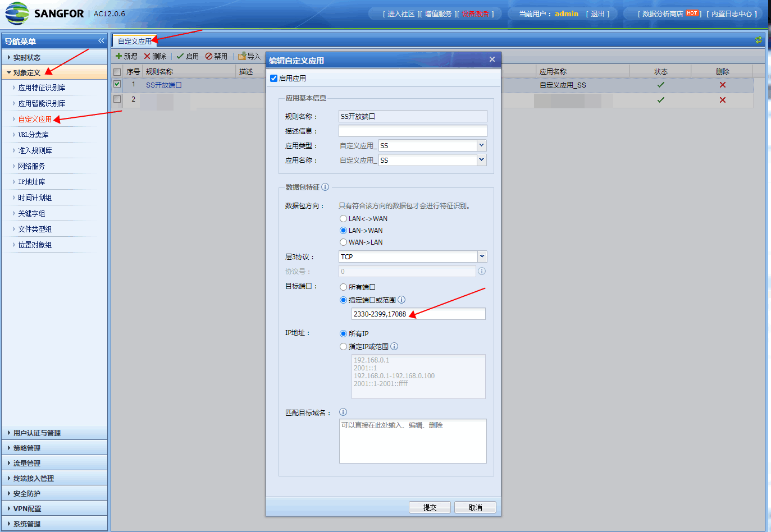Viewport: 771px width, 532px height.
Task: Open the 进入社区 link
Action: [x=401, y=13]
